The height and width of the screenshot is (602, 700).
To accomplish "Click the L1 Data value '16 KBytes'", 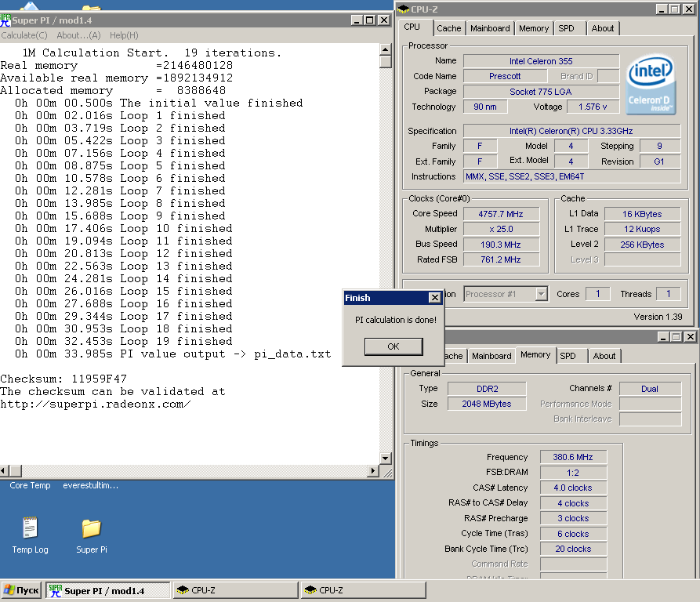I will tap(642, 214).
